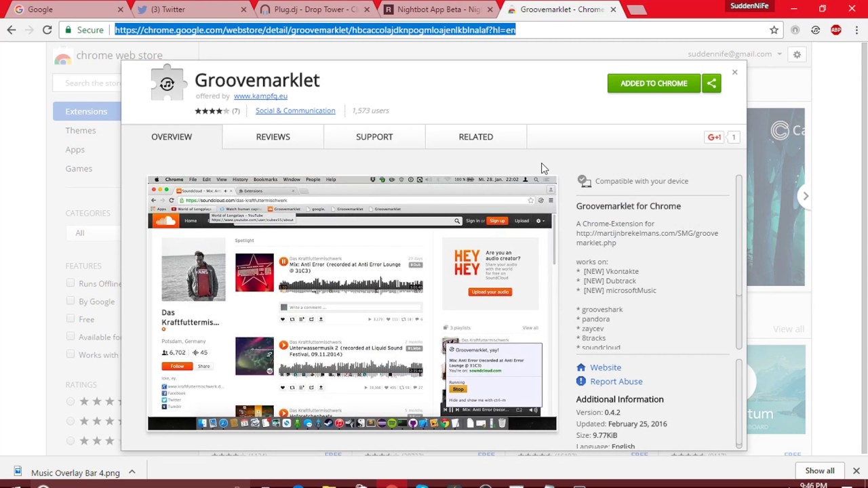Open Chrome Web Store settings gear

click(x=797, y=54)
